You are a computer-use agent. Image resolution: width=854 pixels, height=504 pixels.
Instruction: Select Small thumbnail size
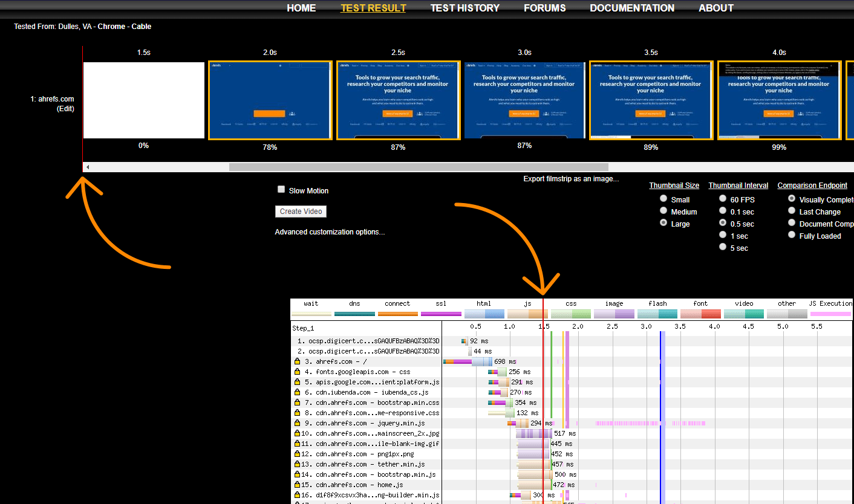tap(663, 199)
